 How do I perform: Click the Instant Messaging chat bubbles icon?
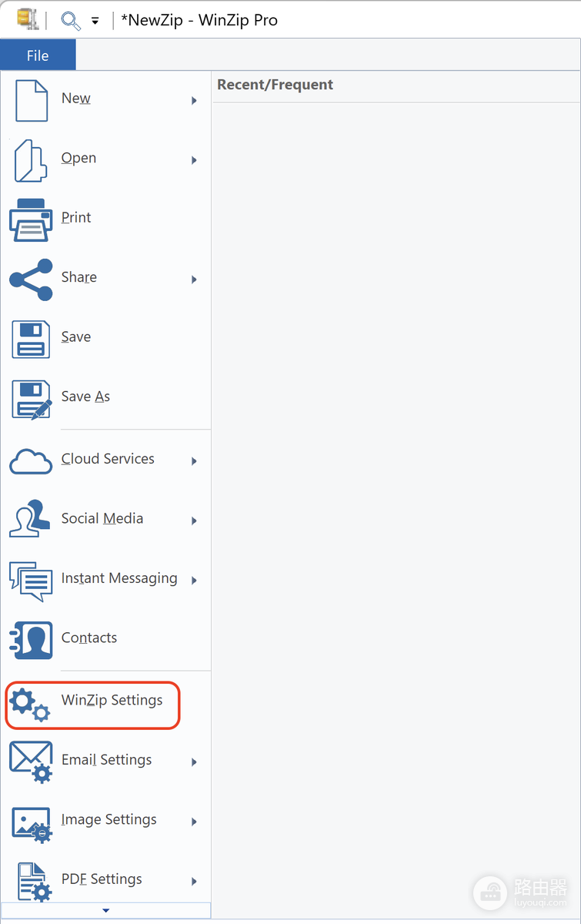coord(31,581)
